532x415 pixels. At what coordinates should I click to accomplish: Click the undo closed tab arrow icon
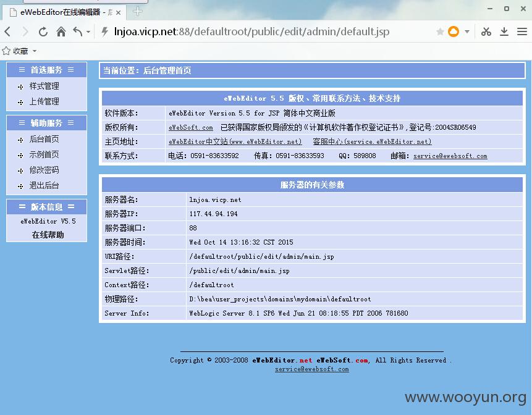pyautogui.click(x=78, y=31)
